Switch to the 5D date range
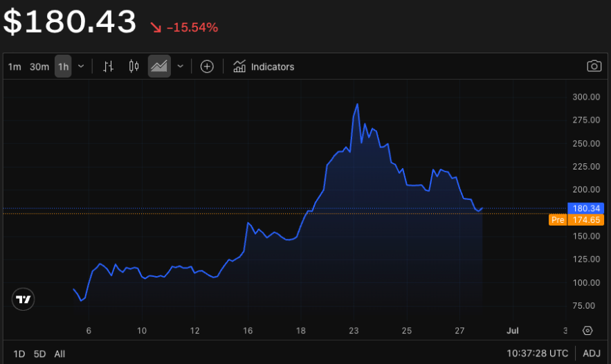This screenshot has width=611, height=364. 40,354
